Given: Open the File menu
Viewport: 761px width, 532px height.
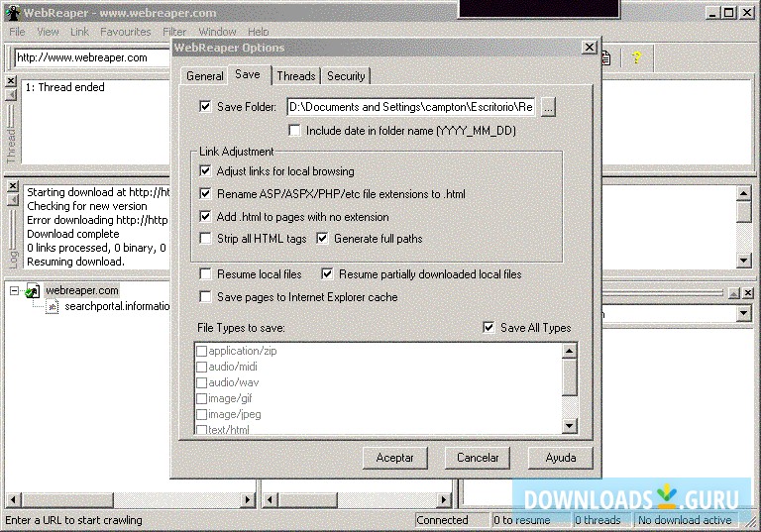Looking at the screenshot, I should pos(17,32).
